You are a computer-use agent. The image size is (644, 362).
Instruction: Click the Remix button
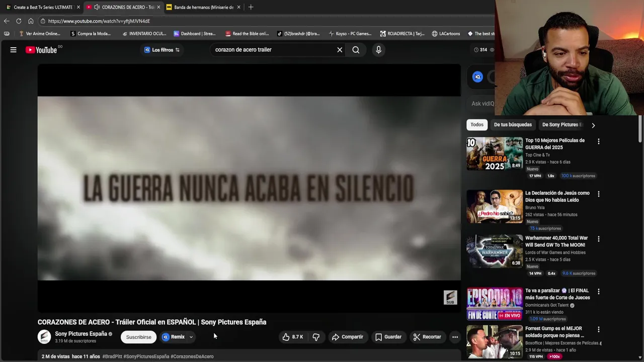click(174, 337)
